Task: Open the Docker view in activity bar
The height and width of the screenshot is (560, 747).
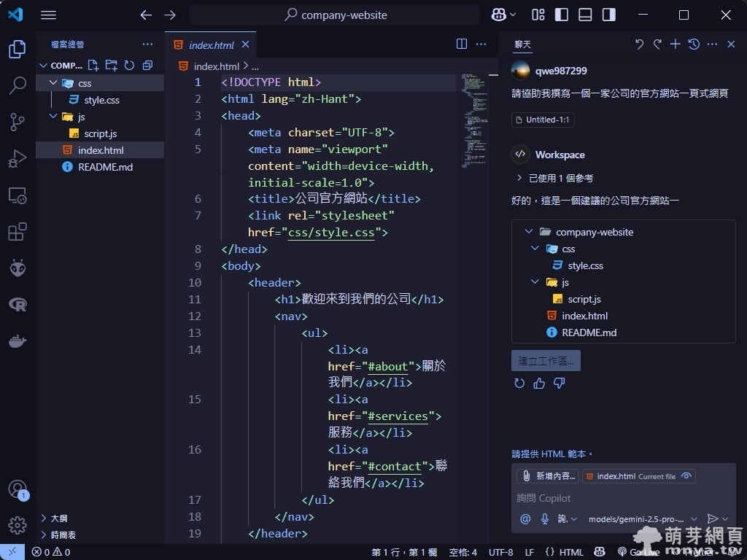Action: click(x=18, y=341)
